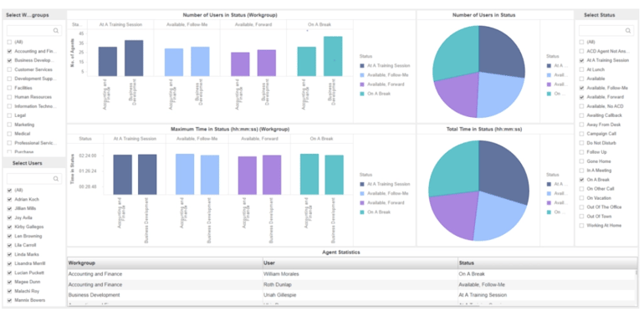The image size is (644, 311).
Task: Select the Uriah Gillespie table cell
Action: pyautogui.click(x=360, y=295)
